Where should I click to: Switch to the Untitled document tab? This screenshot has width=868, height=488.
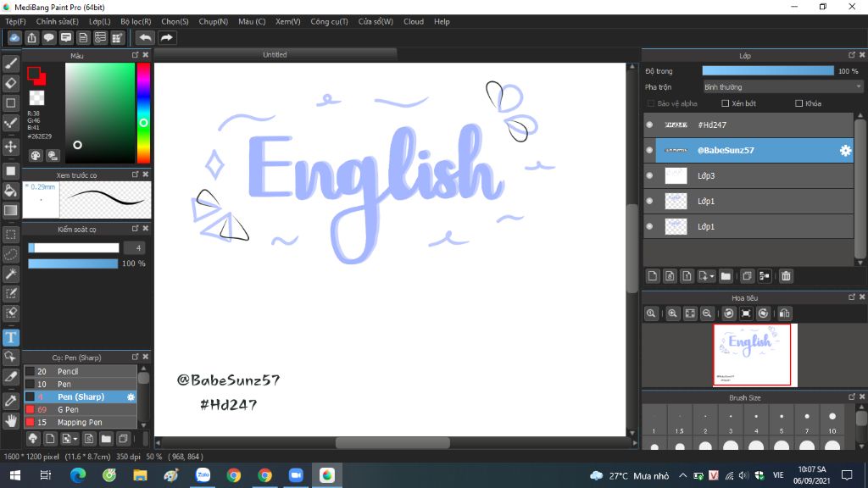275,55
